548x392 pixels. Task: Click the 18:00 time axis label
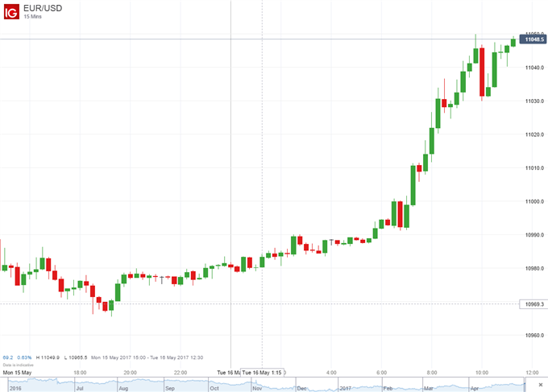tap(80, 373)
